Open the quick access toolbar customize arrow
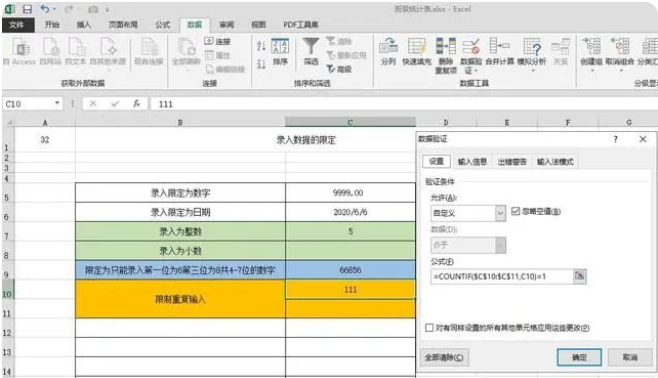Viewport: 658px width, 378px height. coord(107,9)
